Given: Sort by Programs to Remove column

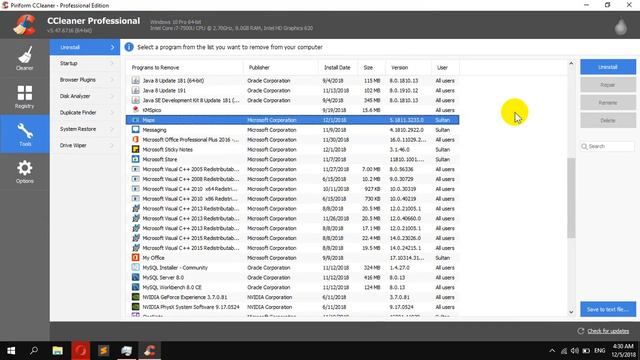Looking at the screenshot, I should coord(184,67).
